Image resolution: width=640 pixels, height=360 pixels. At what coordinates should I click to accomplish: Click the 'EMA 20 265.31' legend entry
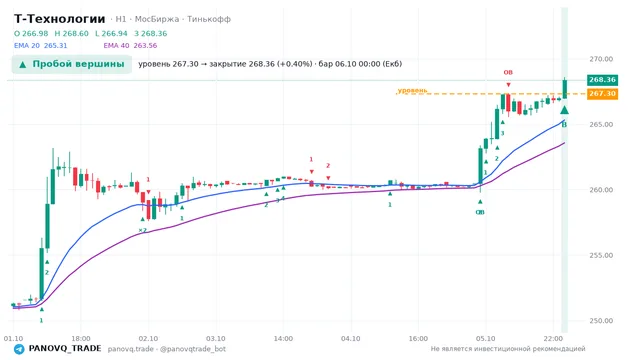tap(40, 45)
